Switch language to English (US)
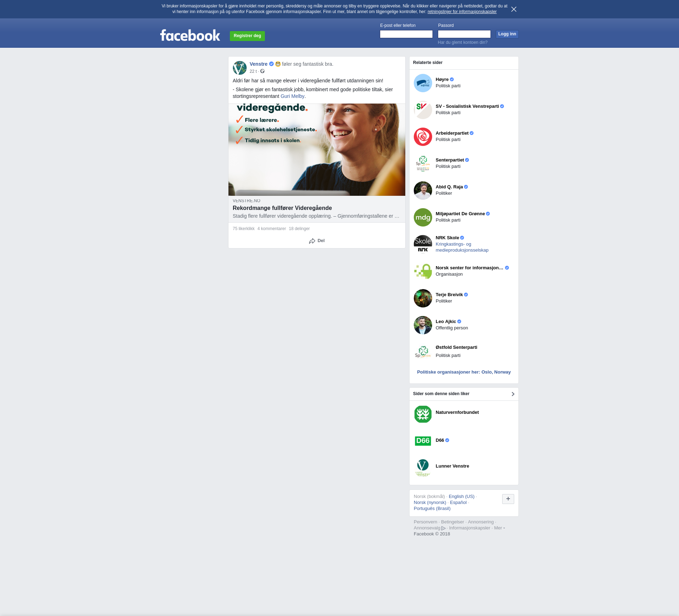The image size is (679, 616). point(462,497)
